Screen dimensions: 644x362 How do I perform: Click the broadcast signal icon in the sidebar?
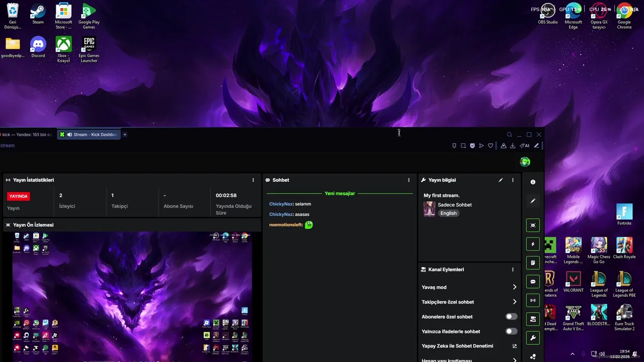coord(533,300)
